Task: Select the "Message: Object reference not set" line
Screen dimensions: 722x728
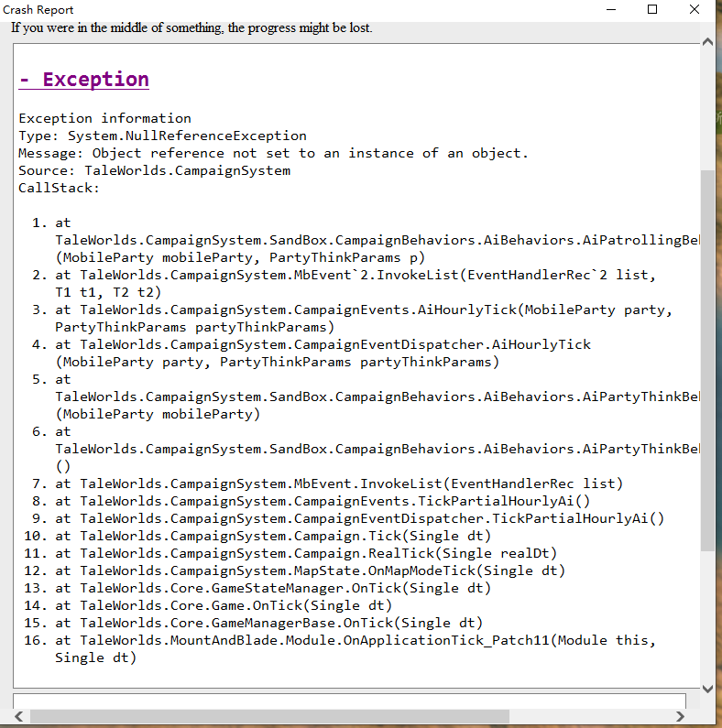Action: pos(273,153)
